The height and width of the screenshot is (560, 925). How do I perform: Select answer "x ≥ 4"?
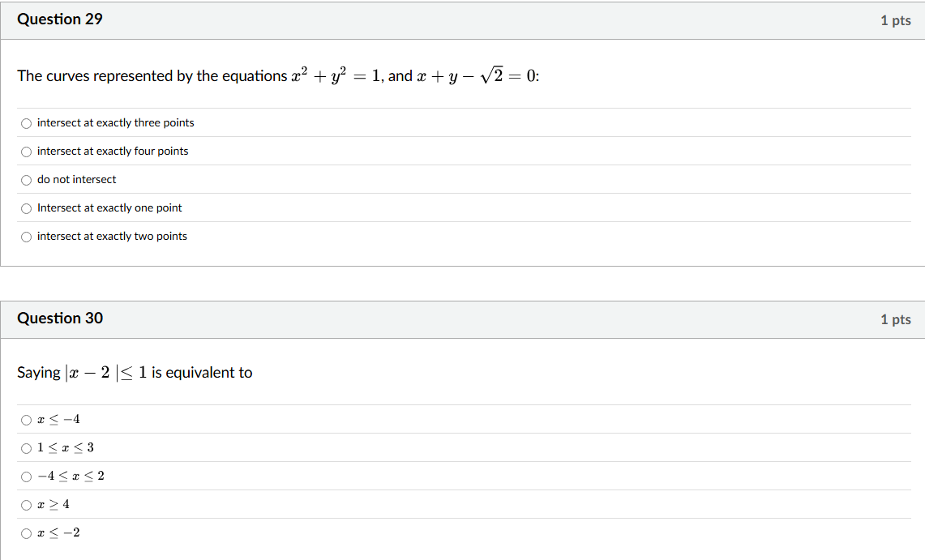click(x=26, y=504)
